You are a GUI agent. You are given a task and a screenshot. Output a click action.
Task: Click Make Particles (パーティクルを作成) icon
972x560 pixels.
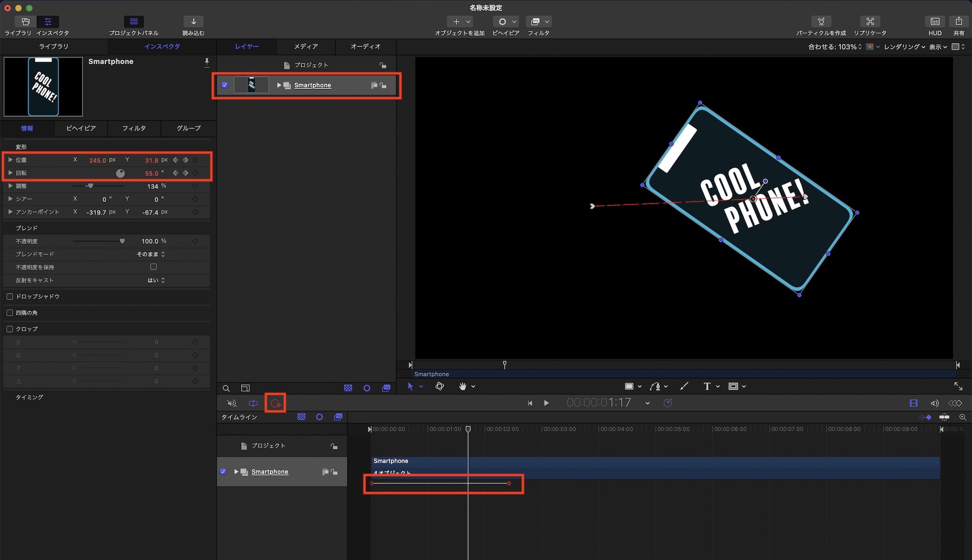pos(821,22)
